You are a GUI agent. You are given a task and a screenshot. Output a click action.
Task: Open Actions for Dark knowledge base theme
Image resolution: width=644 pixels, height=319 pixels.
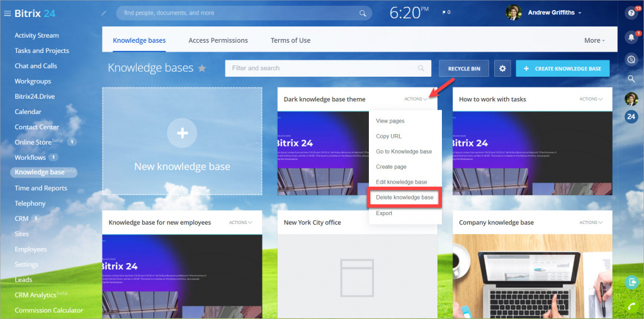(x=416, y=99)
